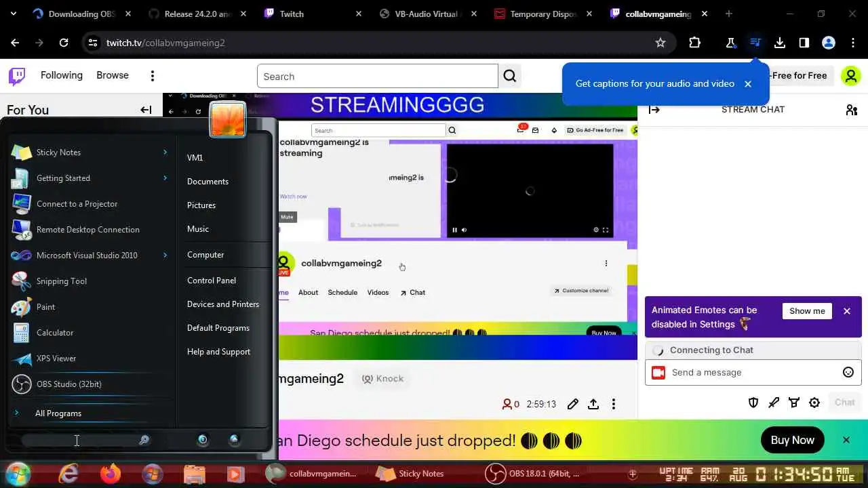Share the stream via upload icon
Viewport: 868px width, 488px height.
point(593,404)
